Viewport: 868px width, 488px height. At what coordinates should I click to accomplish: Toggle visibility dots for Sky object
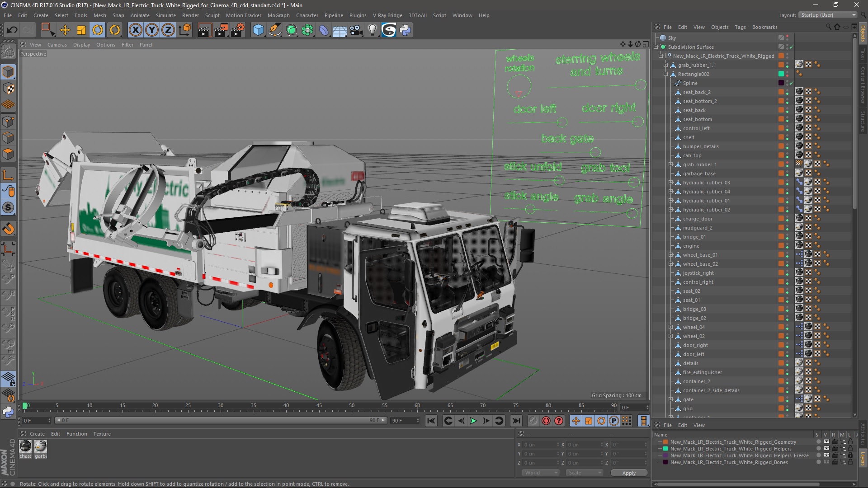pyautogui.click(x=787, y=38)
